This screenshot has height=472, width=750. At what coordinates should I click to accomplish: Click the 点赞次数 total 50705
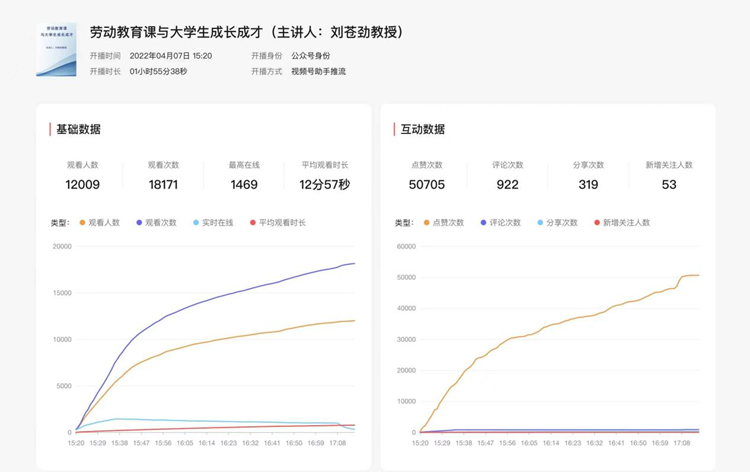[427, 184]
